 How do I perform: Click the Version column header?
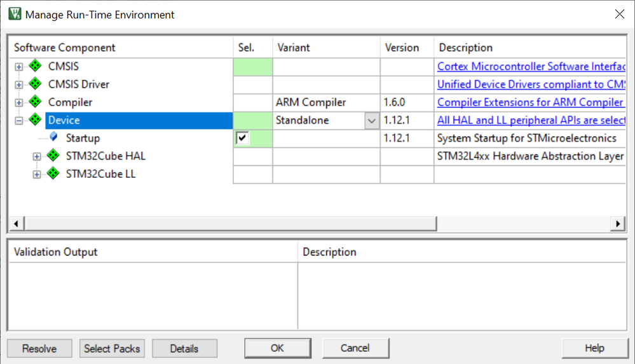click(407, 48)
